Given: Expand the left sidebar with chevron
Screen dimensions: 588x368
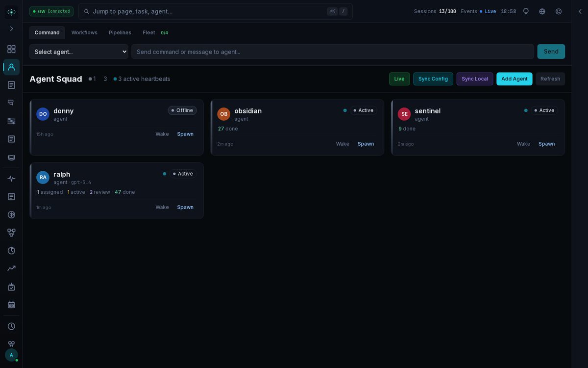Looking at the screenshot, I should tap(11, 28).
